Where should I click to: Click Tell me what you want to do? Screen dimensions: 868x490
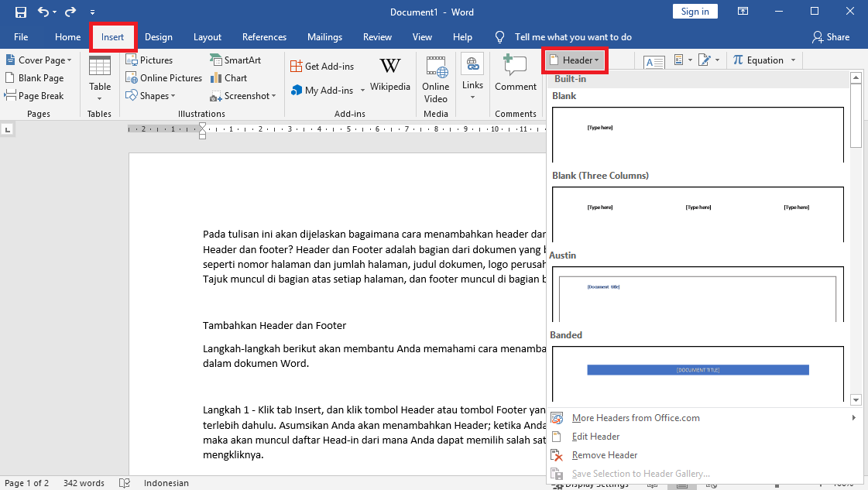tap(573, 37)
